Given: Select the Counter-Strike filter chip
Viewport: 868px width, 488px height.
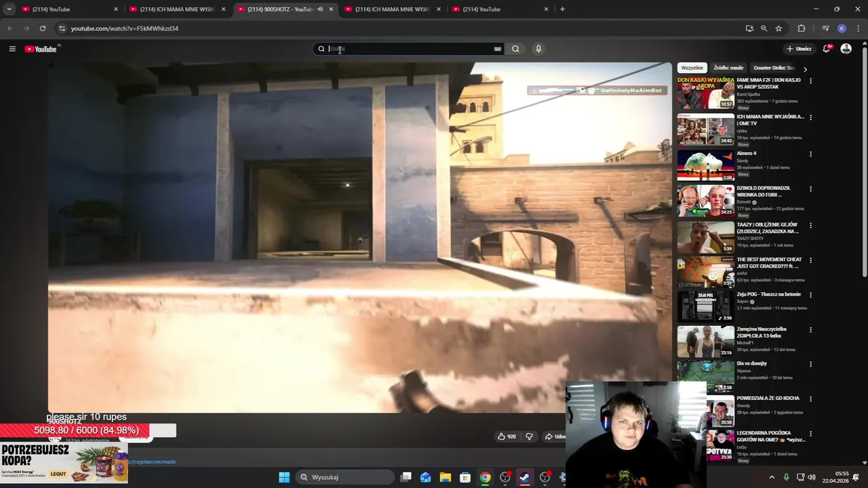Looking at the screenshot, I should point(773,68).
